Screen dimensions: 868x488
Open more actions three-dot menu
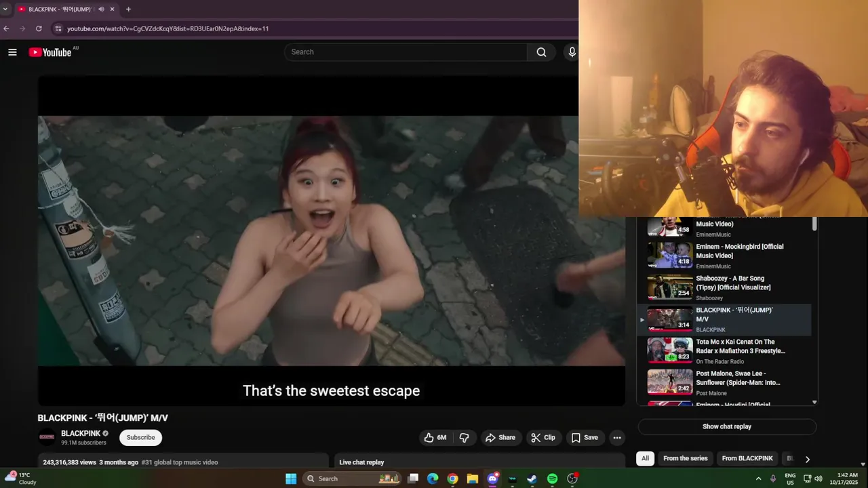617,438
